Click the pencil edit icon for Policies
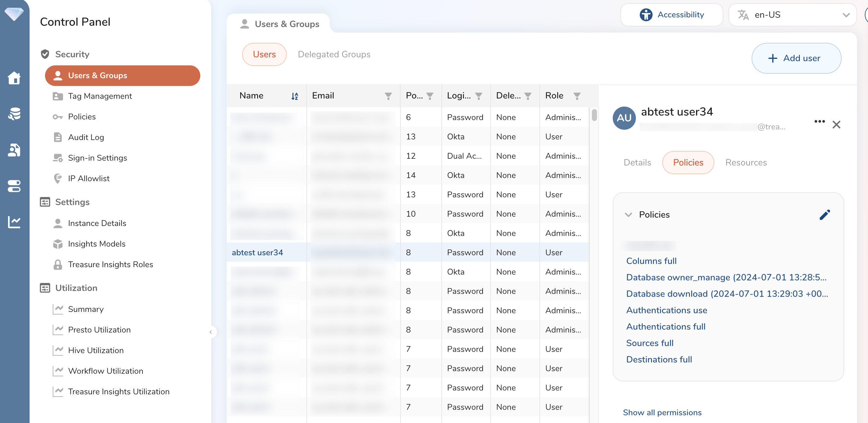Screen dimensions: 868x423 [x=824, y=214]
